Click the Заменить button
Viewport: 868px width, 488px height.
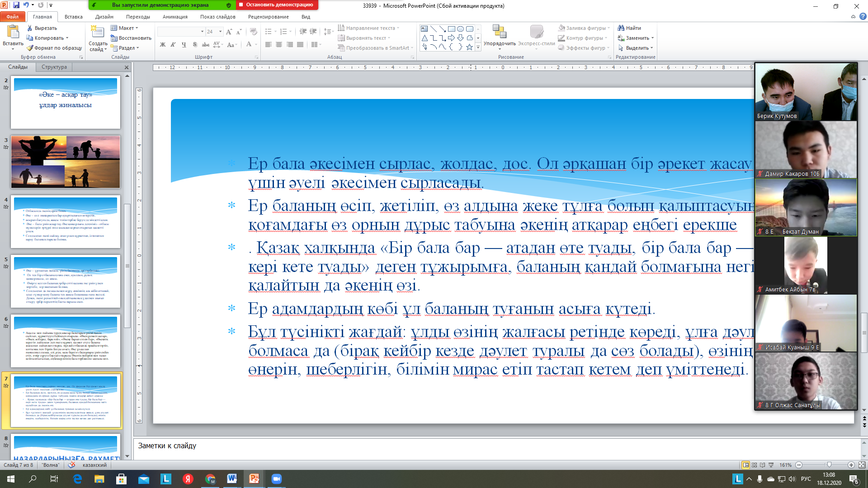pyautogui.click(x=637, y=38)
